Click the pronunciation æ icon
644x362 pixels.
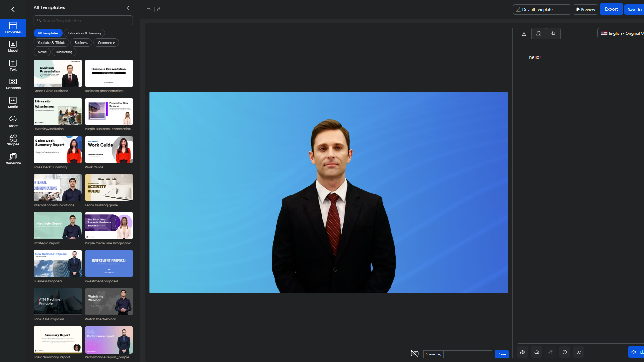pos(579,352)
